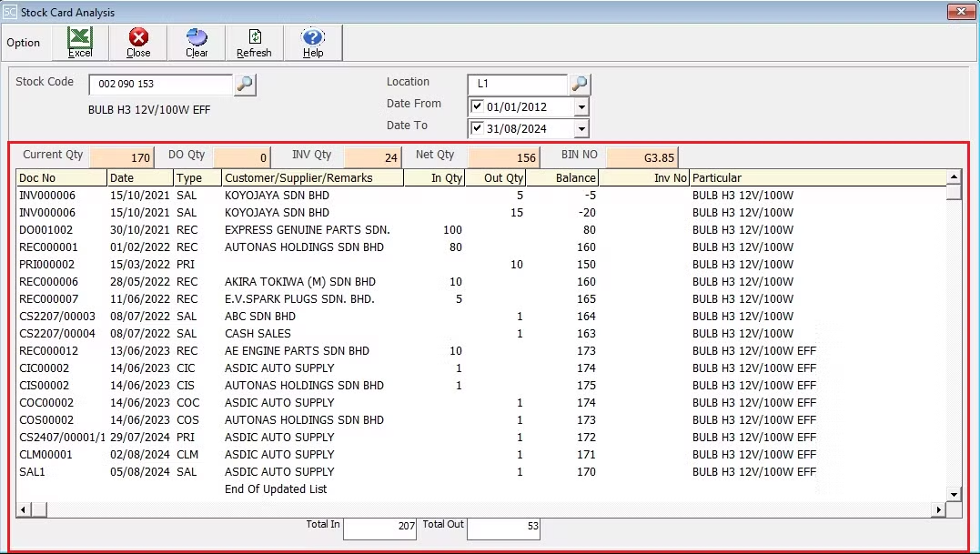
Task: Select row REC000012
Action: [x=482, y=351]
